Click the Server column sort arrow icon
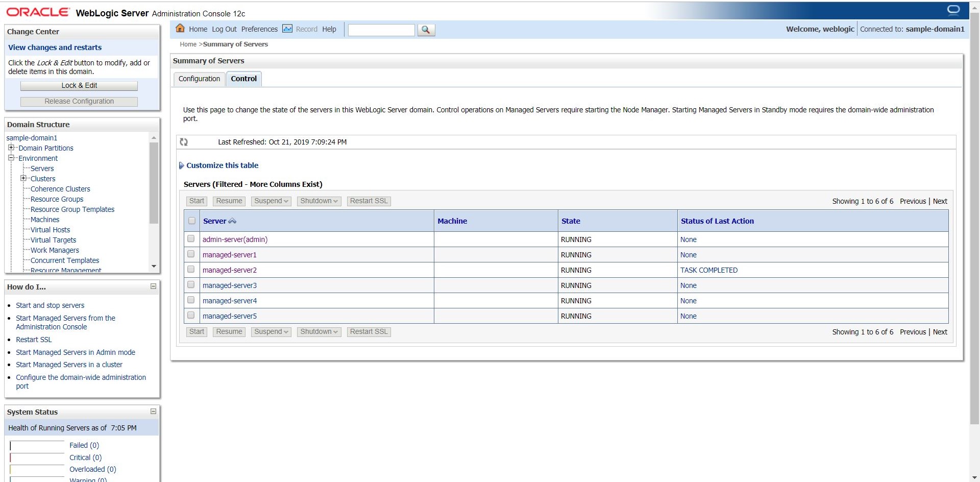The image size is (980, 482). (x=232, y=221)
